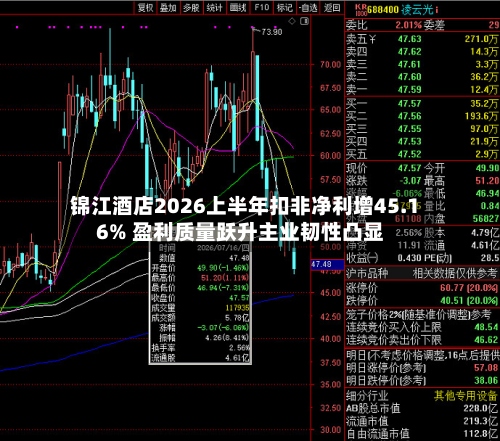Click 连续竞价买入价上限 48.54
The image size is (500, 441).
(x=486, y=327)
